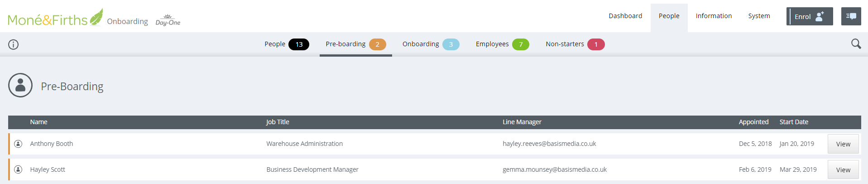Click Anthony Booth's person icon

click(x=18, y=144)
